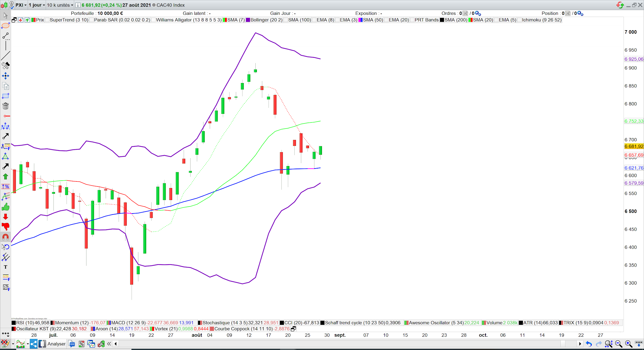Click the zoom in magnifier icon
Screen dimensions: 644x350
click(x=628, y=344)
